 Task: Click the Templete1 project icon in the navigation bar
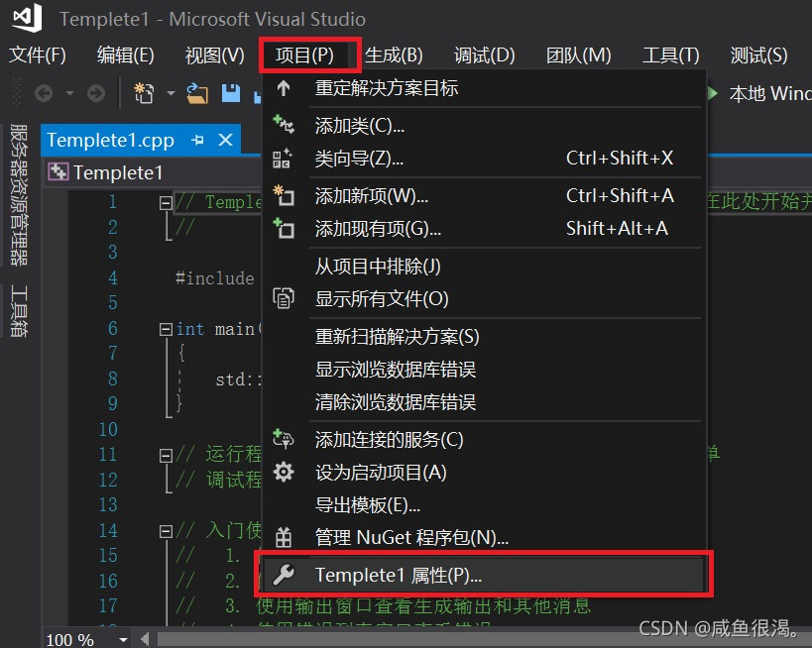point(58,171)
